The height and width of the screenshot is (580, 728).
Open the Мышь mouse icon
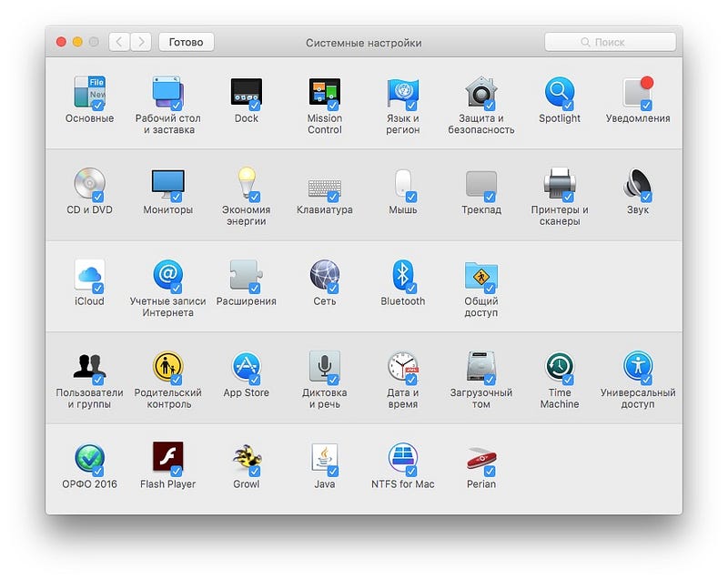tap(403, 183)
